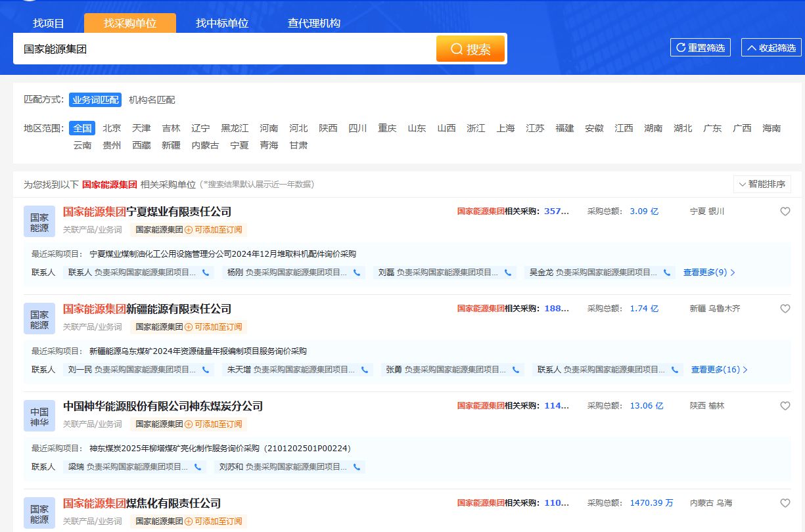Open recent project 乌东煤矿2024年资源储量年报

click(198, 351)
